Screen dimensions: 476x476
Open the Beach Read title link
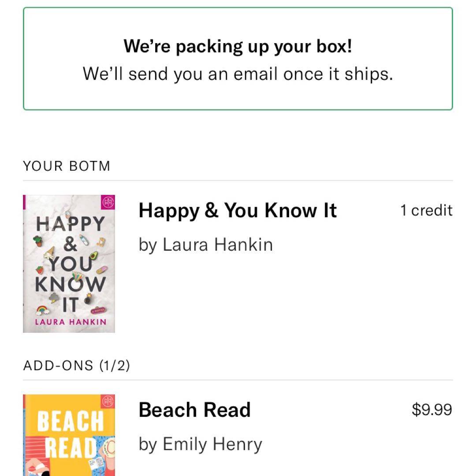coord(194,410)
